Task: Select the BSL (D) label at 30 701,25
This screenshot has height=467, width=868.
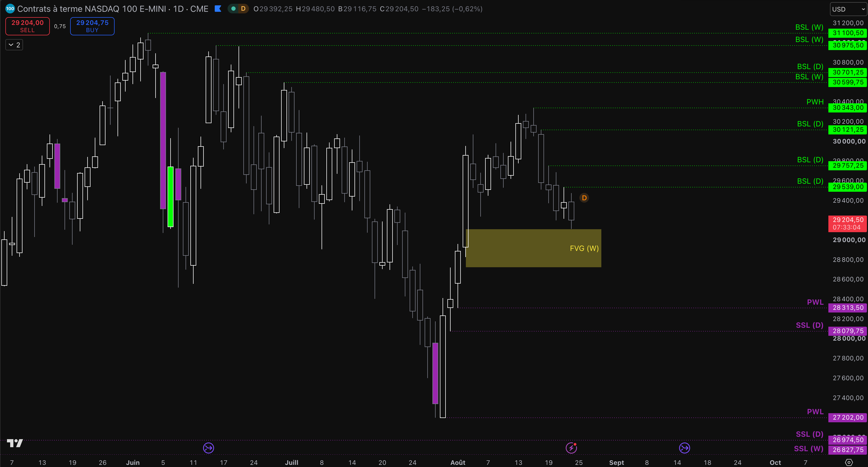Action: (x=810, y=66)
